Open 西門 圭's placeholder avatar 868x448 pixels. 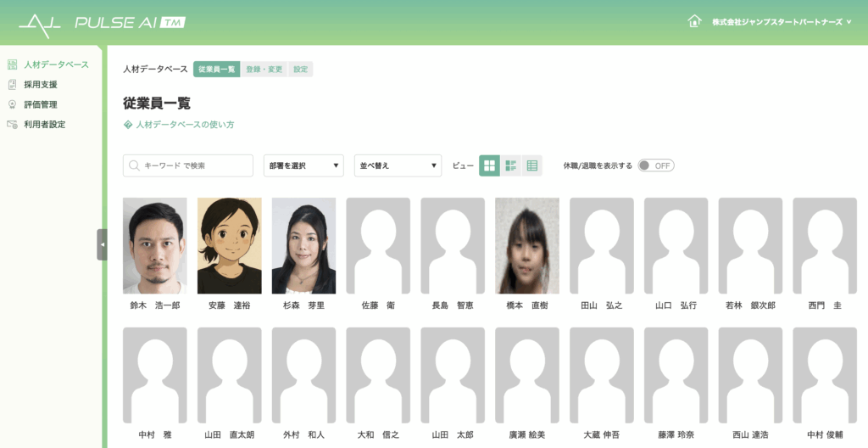tap(825, 245)
